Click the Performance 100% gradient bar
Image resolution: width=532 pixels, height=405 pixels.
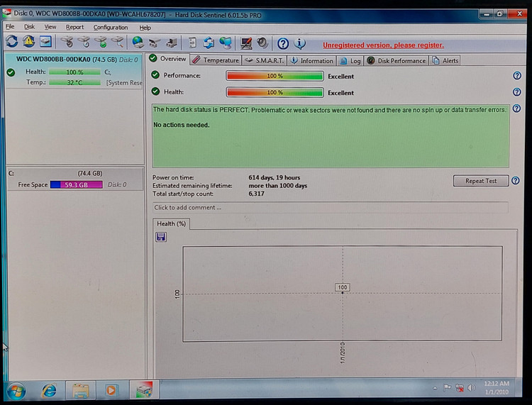click(275, 76)
